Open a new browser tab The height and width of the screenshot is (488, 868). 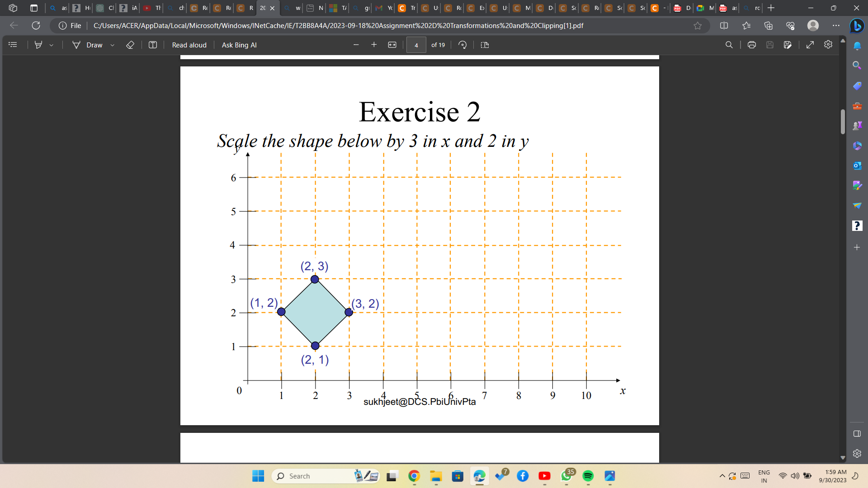pyautogui.click(x=771, y=8)
